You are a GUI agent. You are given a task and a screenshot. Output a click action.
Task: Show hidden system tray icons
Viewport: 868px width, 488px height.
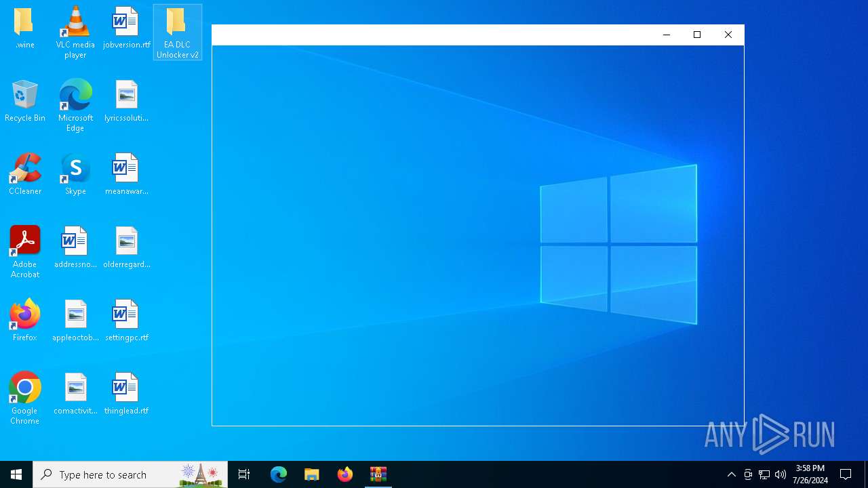pos(731,474)
